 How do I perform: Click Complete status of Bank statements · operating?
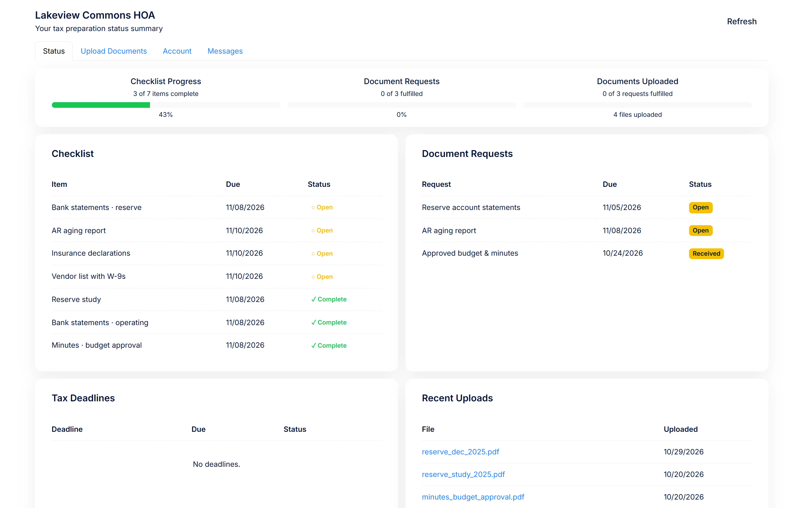(x=329, y=322)
